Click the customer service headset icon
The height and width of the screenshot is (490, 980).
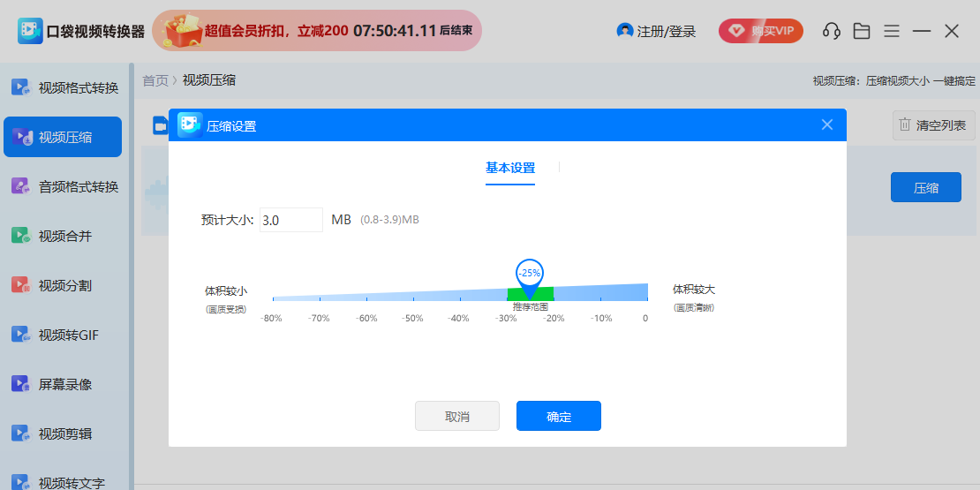pyautogui.click(x=831, y=31)
